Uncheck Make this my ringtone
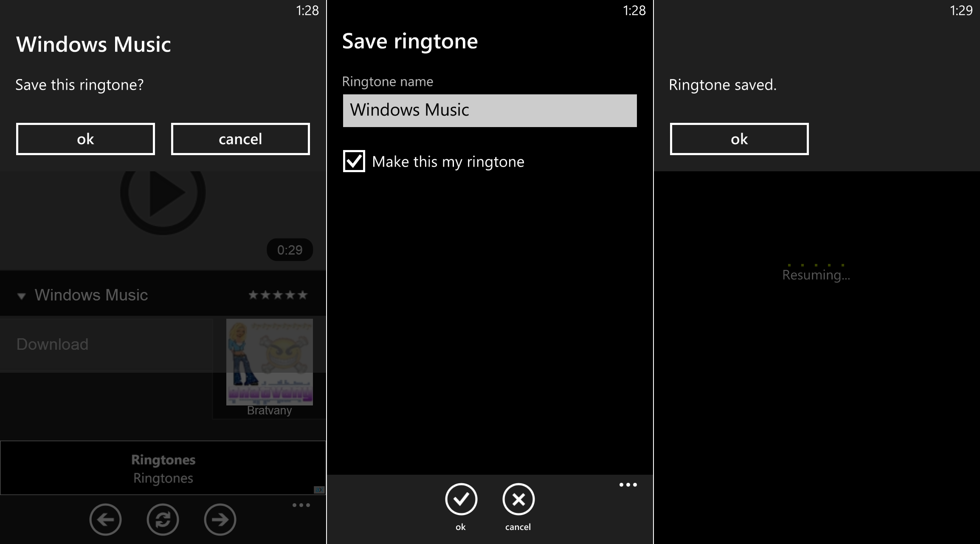980x544 pixels. click(x=354, y=161)
